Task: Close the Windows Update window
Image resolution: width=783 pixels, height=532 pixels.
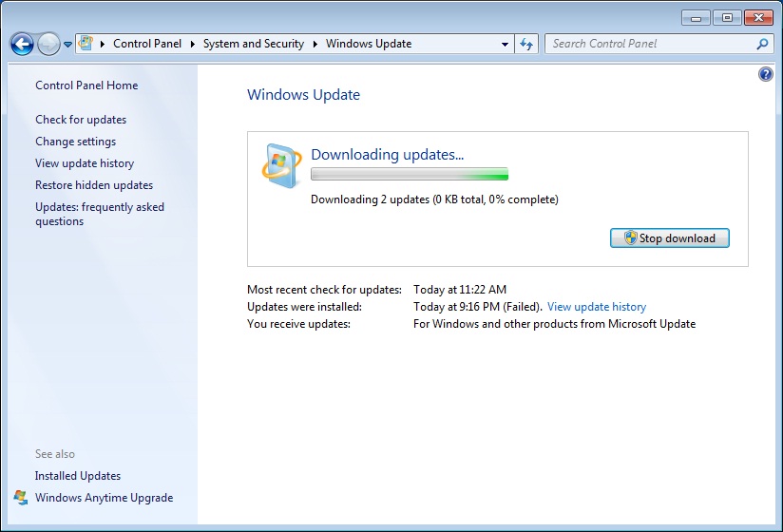Action: [x=758, y=18]
